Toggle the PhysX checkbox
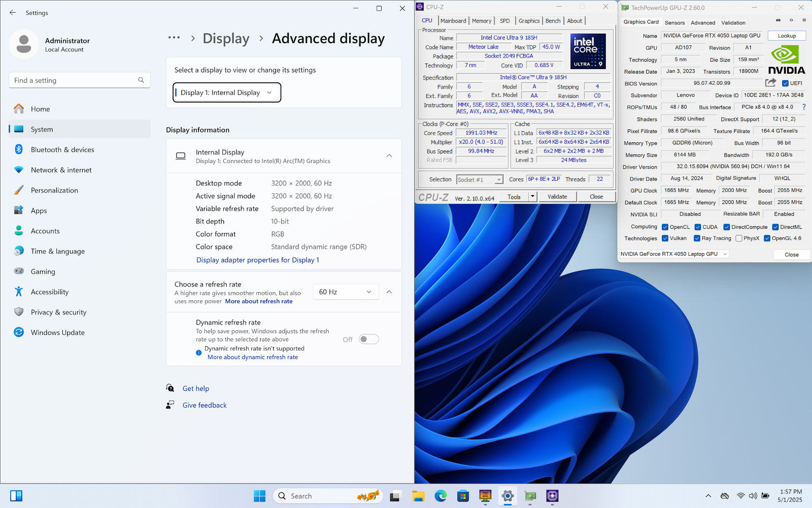Image resolution: width=812 pixels, height=508 pixels. [x=739, y=238]
